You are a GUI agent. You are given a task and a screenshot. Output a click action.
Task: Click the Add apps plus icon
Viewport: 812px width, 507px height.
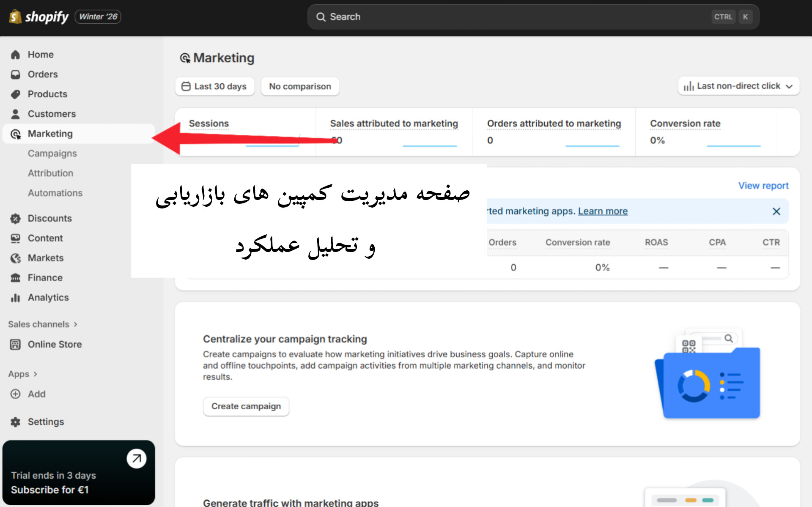pos(16,394)
